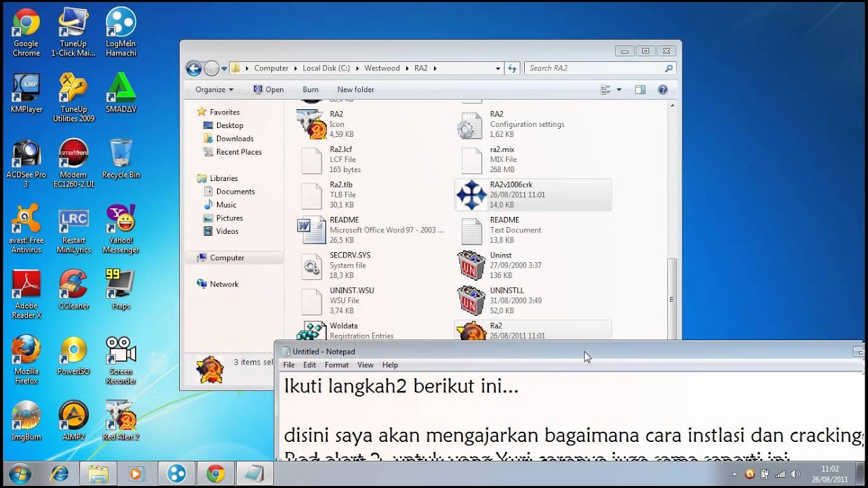This screenshot has width=868, height=488.
Task: Select Adobe Reader X icon
Action: click(26, 295)
